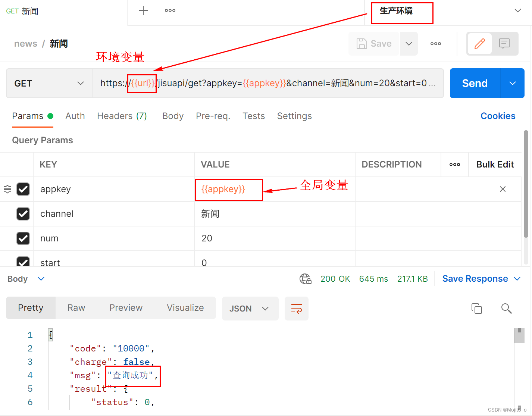532x416 pixels.
Task: Grab the appkey row reorder handle
Action: pyautogui.click(x=7, y=189)
